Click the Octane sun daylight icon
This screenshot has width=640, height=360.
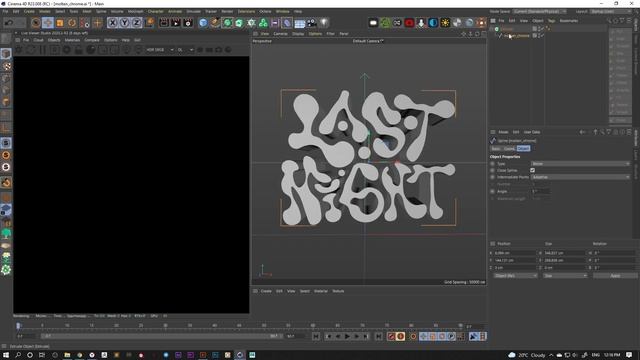click(x=445, y=23)
